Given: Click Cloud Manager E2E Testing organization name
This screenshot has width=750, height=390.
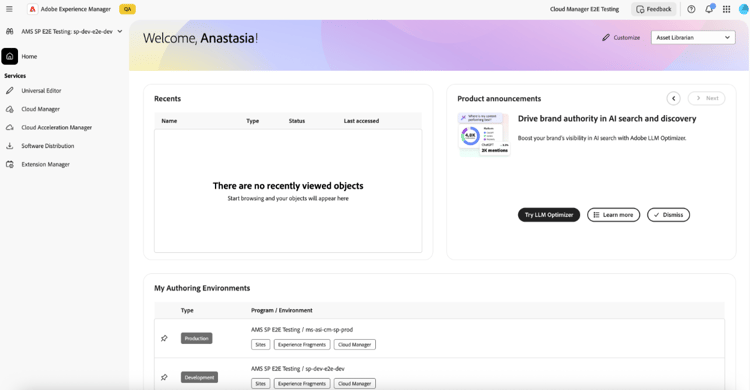Looking at the screenshot, I should pos(585,9).
